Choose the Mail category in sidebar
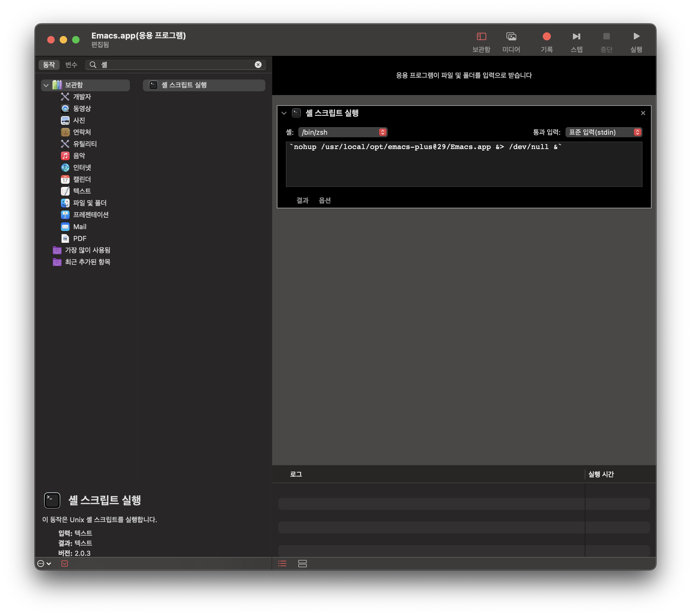Screen dimensions: 691x616 coord(79,227)
